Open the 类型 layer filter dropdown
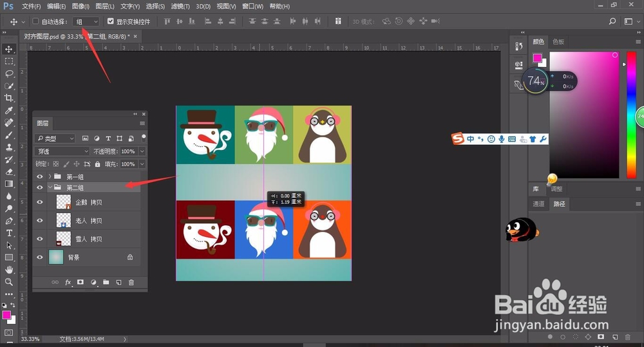644x347 pixels. (x=55, y=138)
